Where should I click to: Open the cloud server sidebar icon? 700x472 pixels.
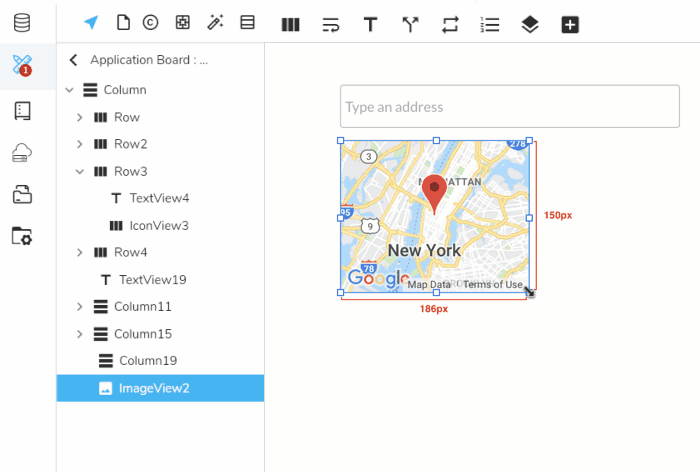[22, 152]
